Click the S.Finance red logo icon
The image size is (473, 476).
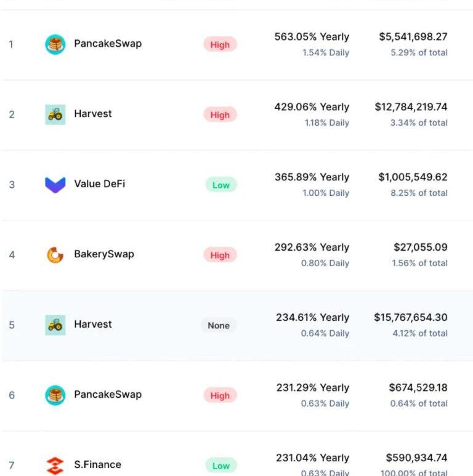[x=55, y=465]
